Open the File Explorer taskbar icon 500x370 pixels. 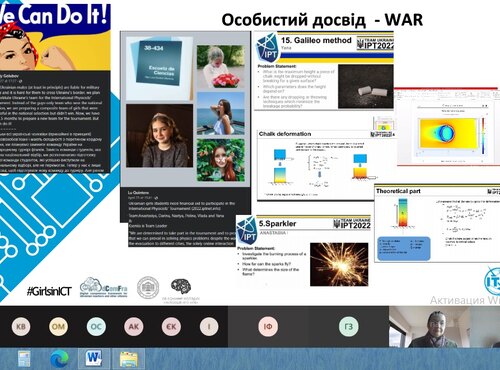[129, 359]
